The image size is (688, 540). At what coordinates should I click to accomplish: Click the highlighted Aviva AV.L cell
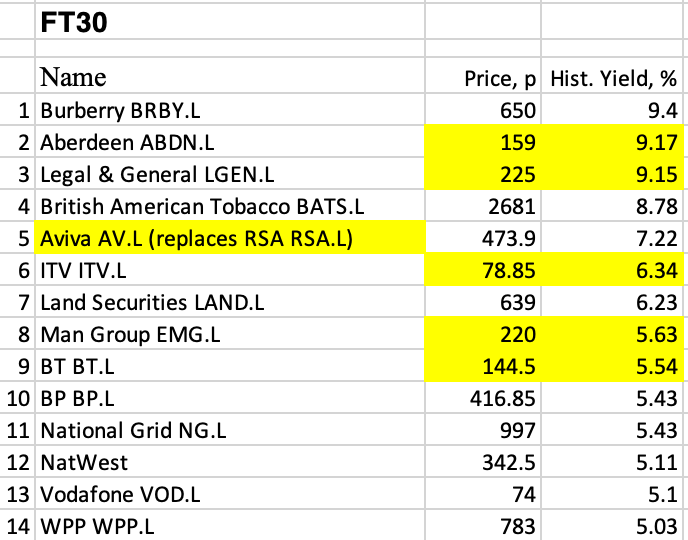230,238
